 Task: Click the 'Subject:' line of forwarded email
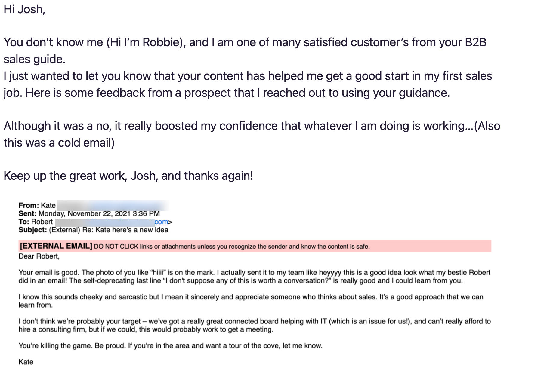coord(93,230)
